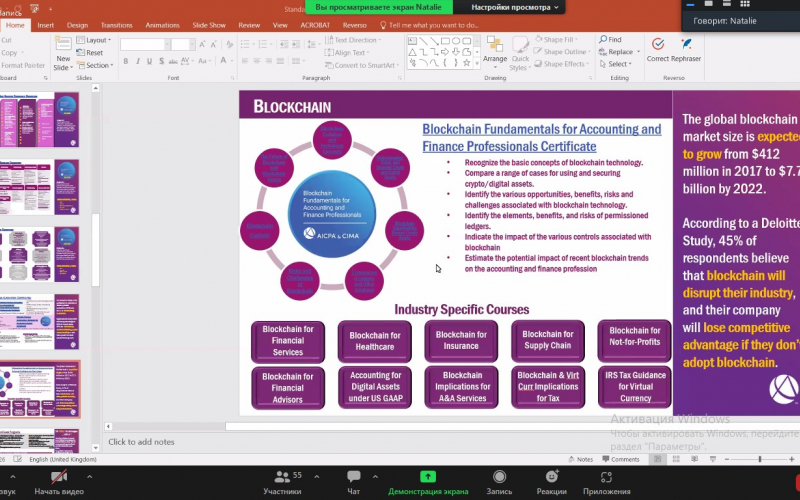Screen dimensions: 800x500
Task: Switch to Slide Sorter view icon
Action: pyautogui.click(x=676, y=459)
